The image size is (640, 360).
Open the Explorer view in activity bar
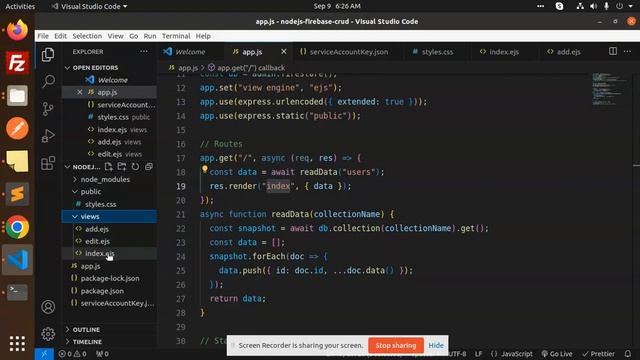click(48, 54)
